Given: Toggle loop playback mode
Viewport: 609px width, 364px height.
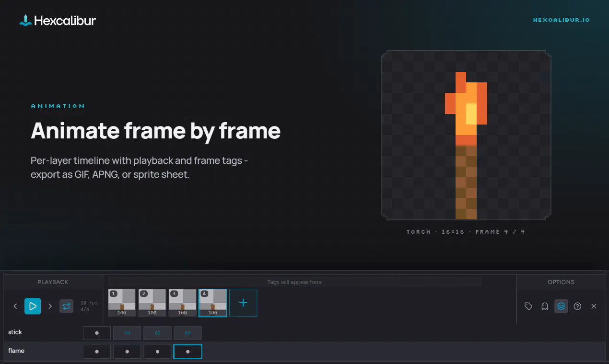Looking at the screenshot, I should (x=66, y=306).
